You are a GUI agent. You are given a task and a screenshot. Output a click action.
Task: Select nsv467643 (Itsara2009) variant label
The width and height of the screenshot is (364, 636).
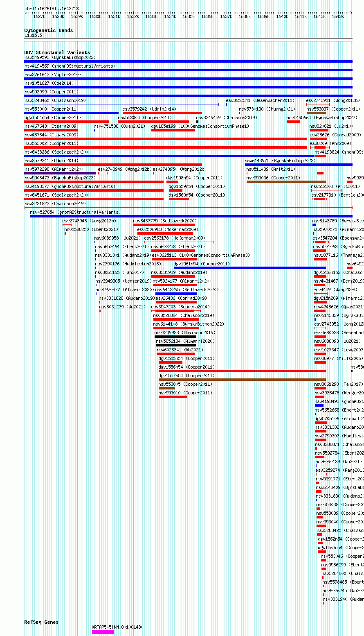tap(52, 126)
